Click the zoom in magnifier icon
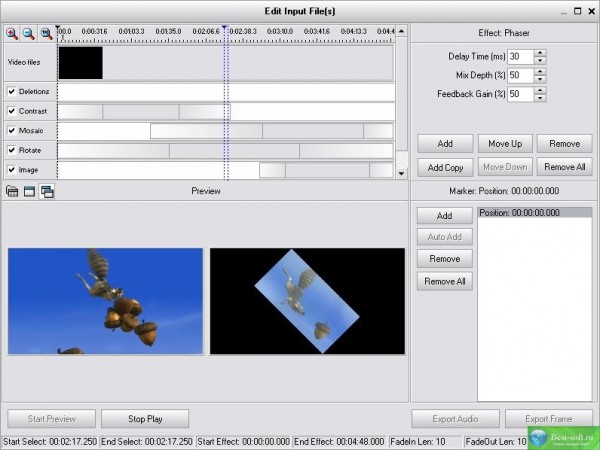 [x=12, y=33]
